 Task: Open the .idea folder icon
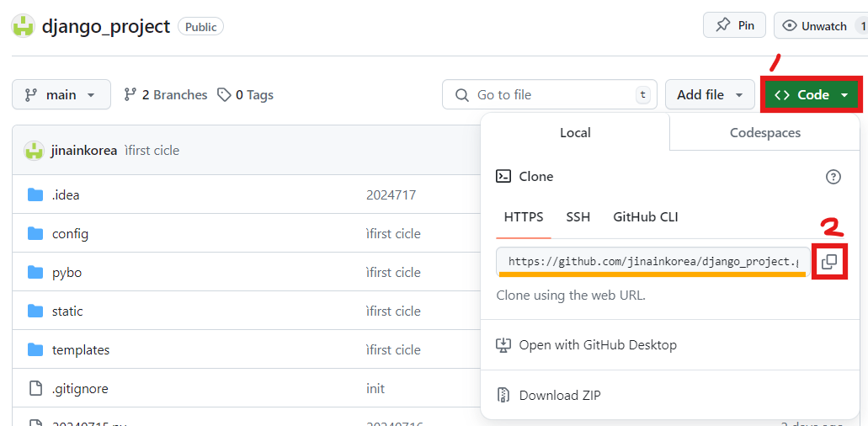click(x=35, y=194)
